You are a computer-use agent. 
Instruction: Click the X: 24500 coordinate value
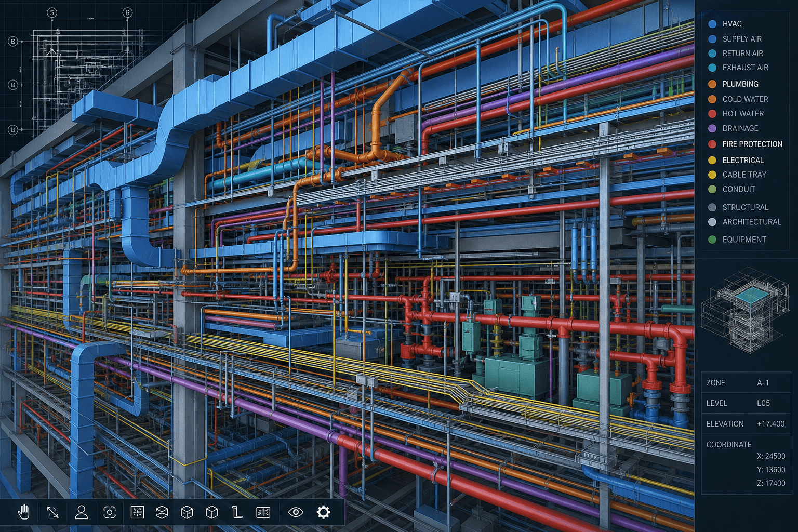coord(771,456)
